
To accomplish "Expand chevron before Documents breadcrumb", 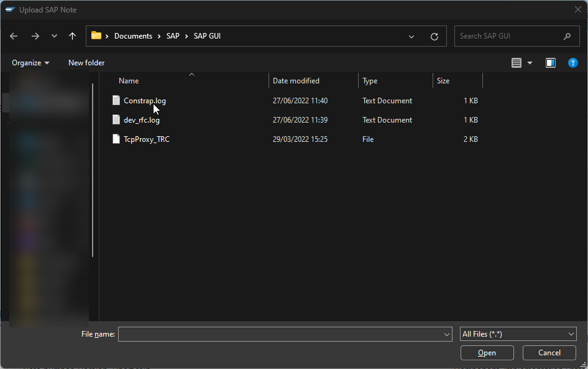I will click(107, 37).
